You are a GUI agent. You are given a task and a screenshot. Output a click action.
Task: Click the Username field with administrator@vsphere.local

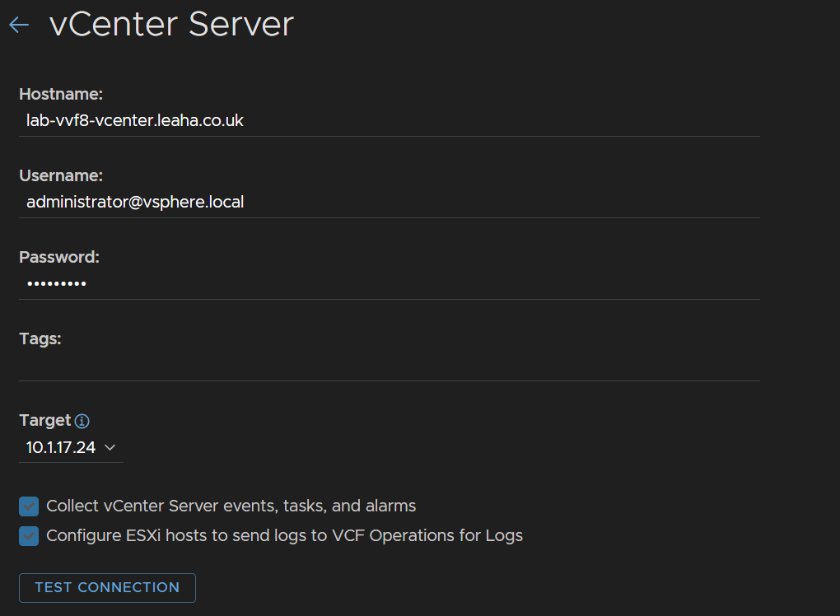coord(390,202)
